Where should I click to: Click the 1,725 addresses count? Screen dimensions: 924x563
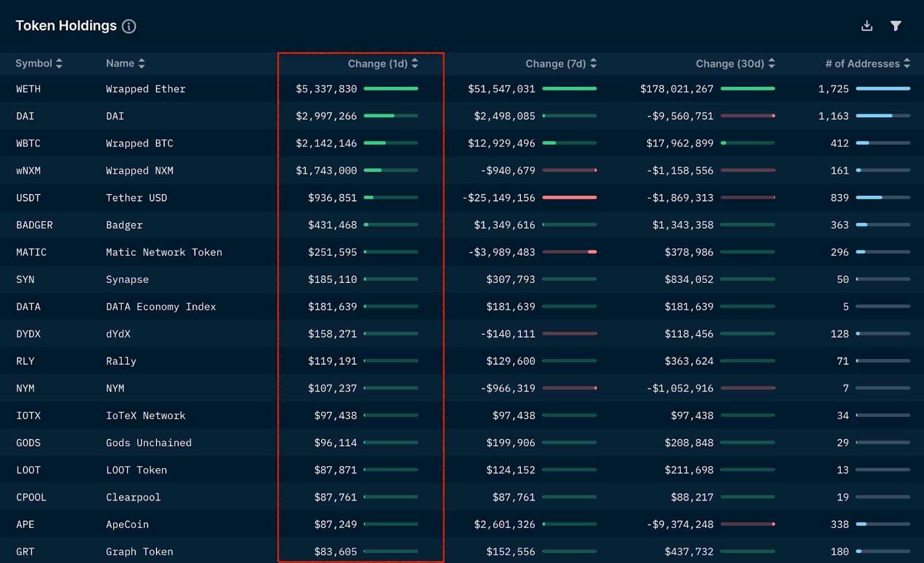[x=833, y=89]
